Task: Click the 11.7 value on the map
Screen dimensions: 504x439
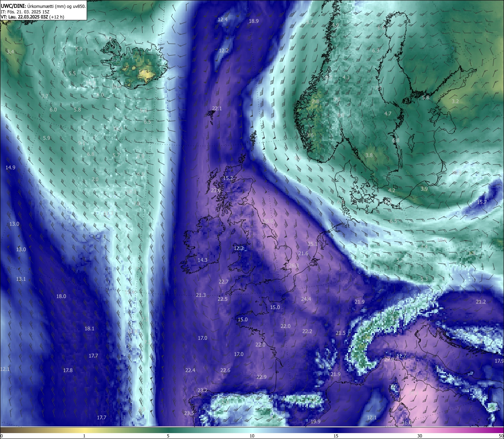Action: point(401,356)
